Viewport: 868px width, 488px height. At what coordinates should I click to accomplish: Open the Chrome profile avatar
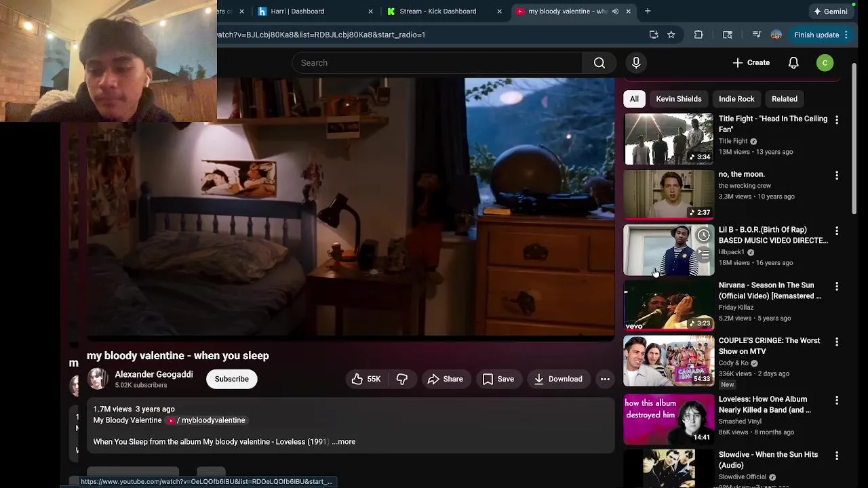pos(776,35)
